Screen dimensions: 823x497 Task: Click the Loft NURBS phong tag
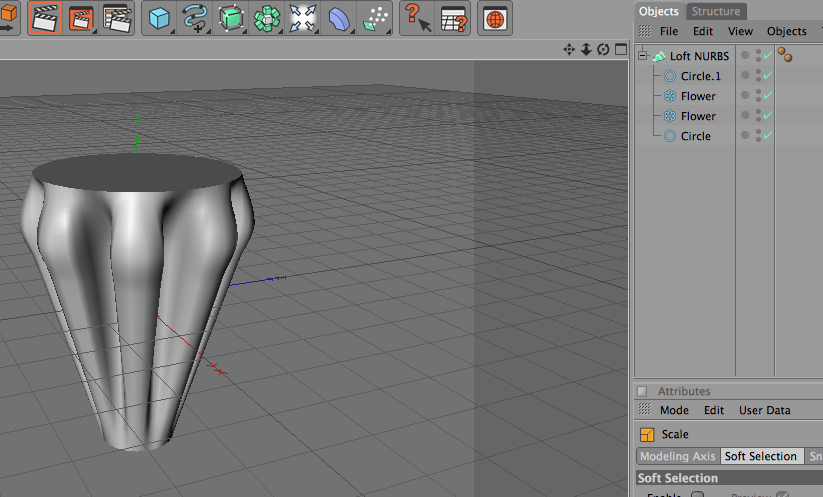point(785,55)
